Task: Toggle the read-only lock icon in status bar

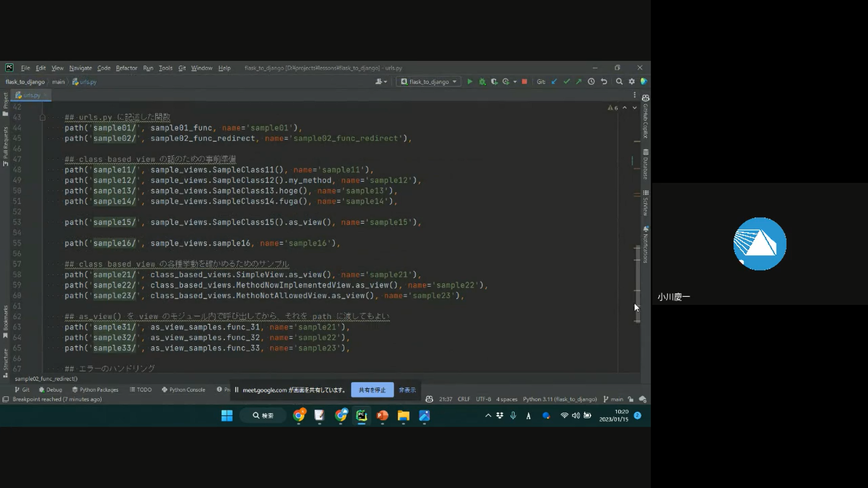Action: click(x=630, y=399)
